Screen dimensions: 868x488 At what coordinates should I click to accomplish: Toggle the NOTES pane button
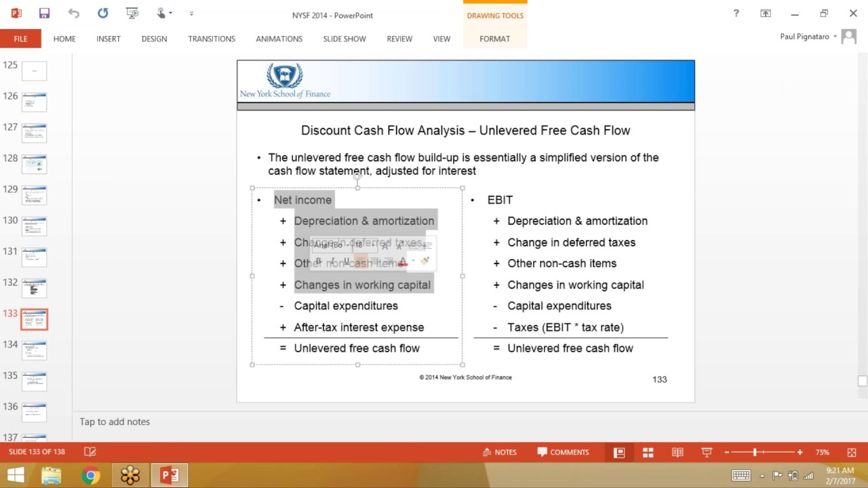500,452
